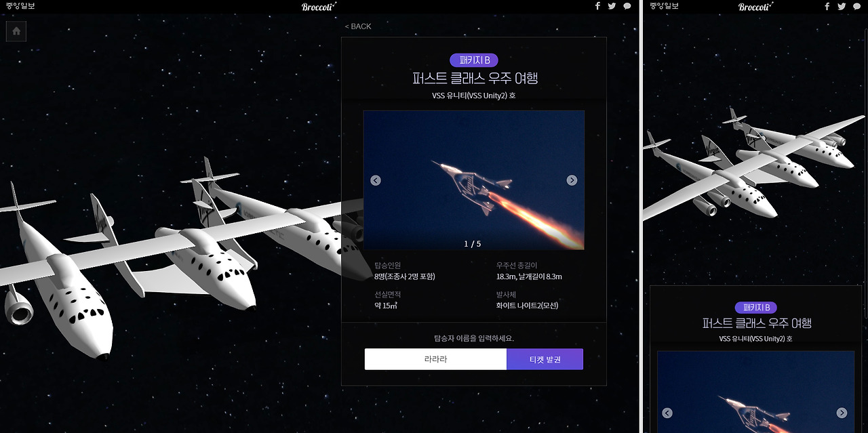Select the 패키지 B badge in main card

[x=474, y=60]
